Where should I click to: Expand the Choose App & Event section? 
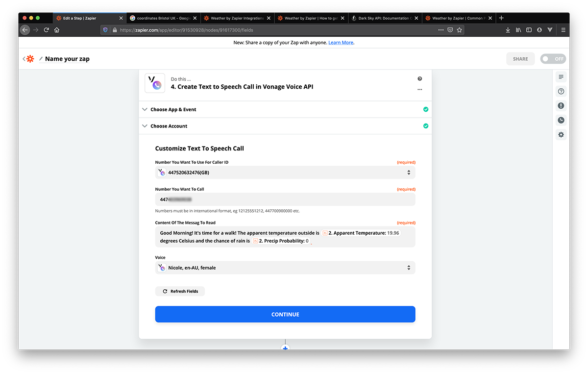coord(285,109)
